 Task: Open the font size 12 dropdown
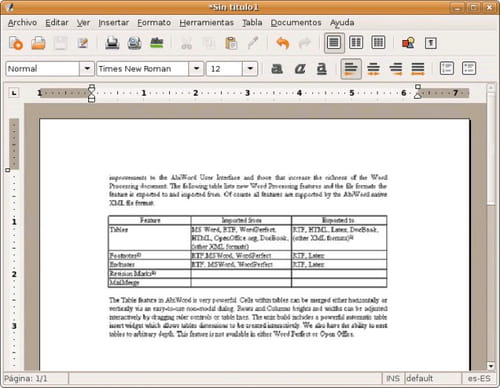pyautogui.click(x=250, y=69)
